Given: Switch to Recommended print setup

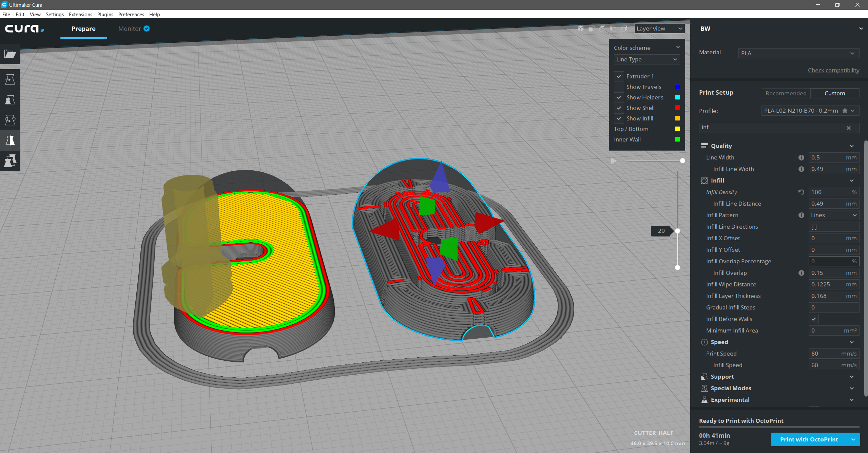Looking at the screenshot, I should (786, 93).
